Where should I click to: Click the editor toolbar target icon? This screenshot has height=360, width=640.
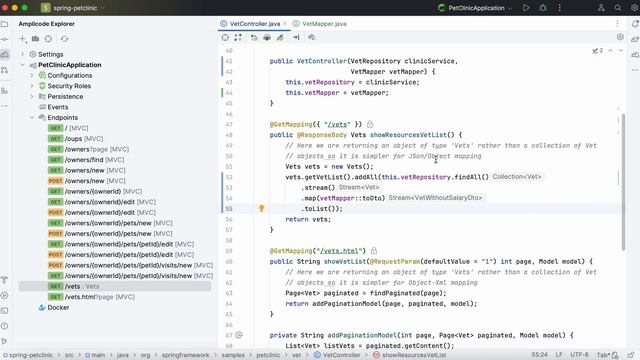click(x=225, y=37)
